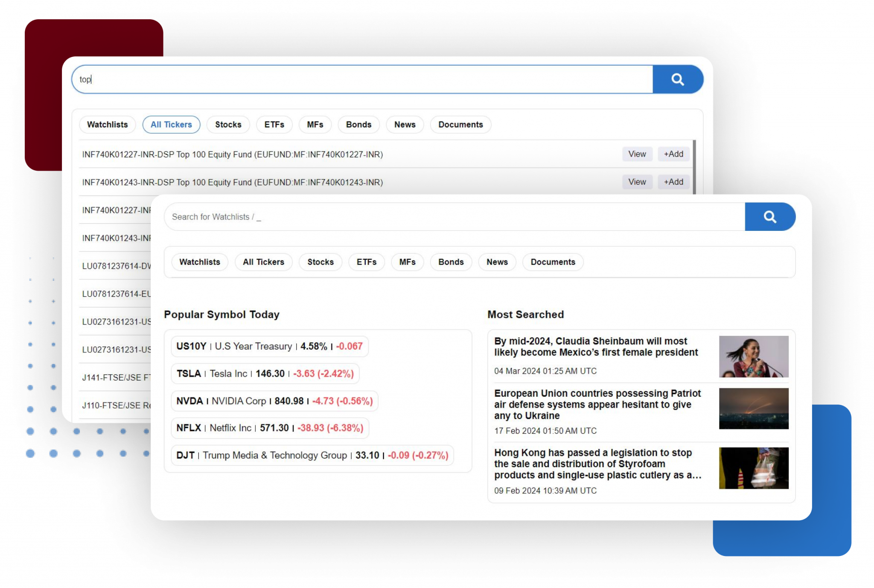The width and height of the screenshot is (874, 588).
Task: Click the back window results scrollbar
Action: pos(694,167)
